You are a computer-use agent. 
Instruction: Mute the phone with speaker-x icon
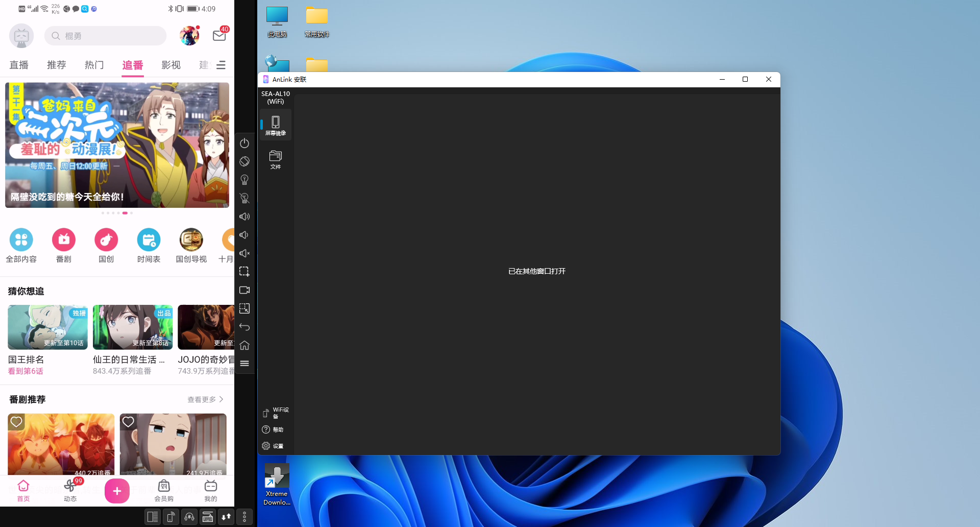coord(244,253)
